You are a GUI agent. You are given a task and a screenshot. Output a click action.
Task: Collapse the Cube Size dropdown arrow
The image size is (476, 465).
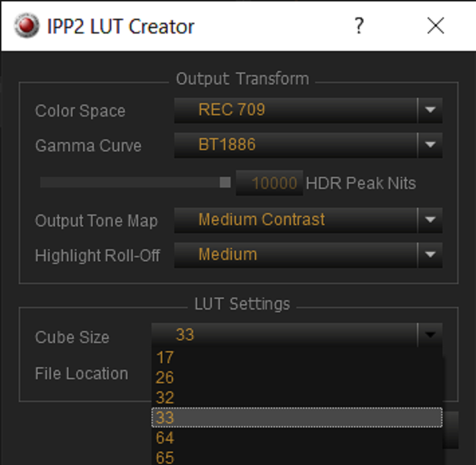pyautogui.click(x=430, y=335)
